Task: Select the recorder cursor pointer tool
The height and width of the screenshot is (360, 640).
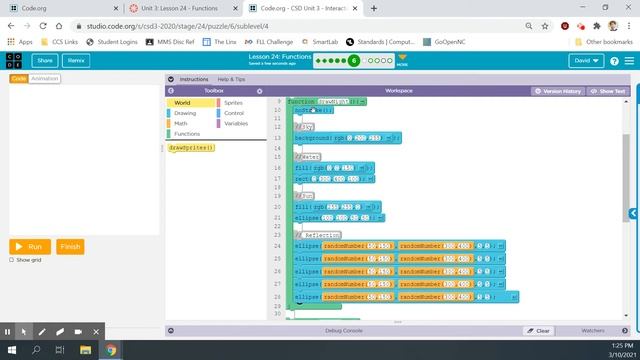Action: pos(24,332)
